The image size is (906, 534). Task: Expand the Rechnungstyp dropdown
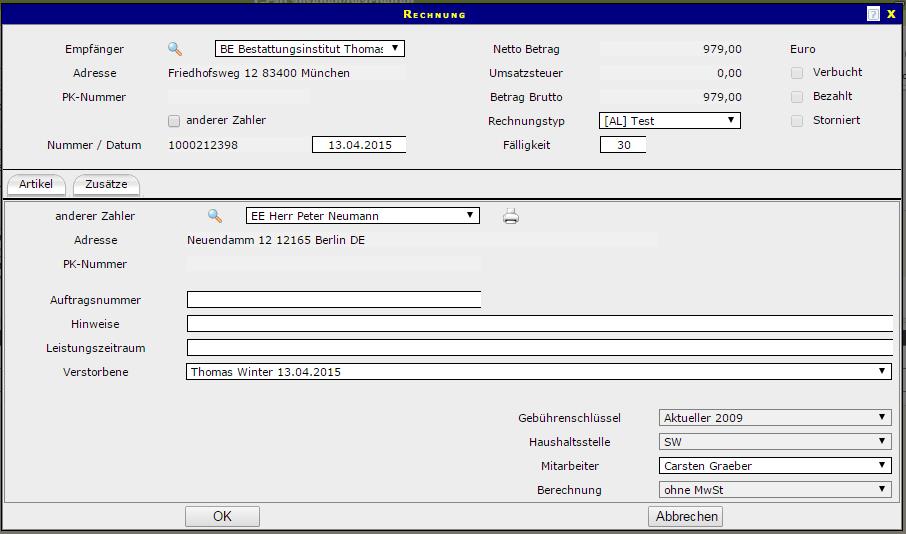click(x=669, y=121)
